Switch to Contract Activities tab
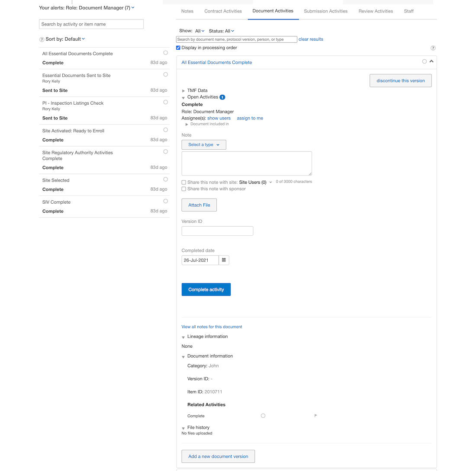This screenshot has width=476, height=471. point(223,11)
